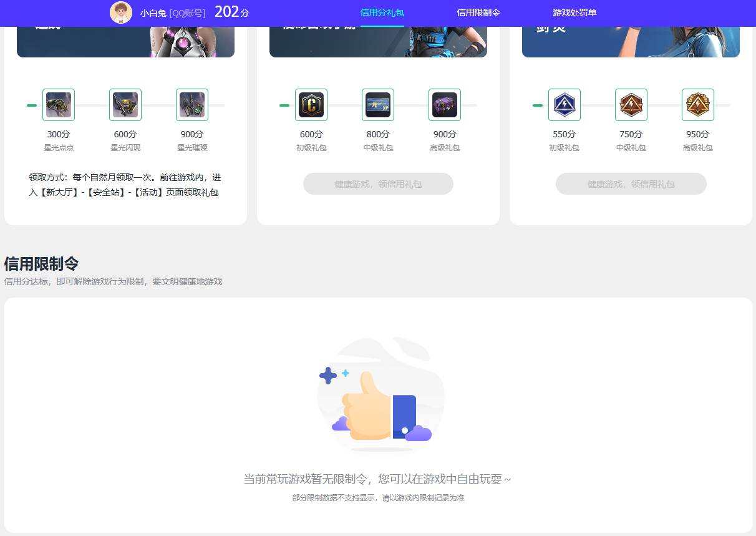
Task: Click the 星光闪现 label
Action: 125,148
